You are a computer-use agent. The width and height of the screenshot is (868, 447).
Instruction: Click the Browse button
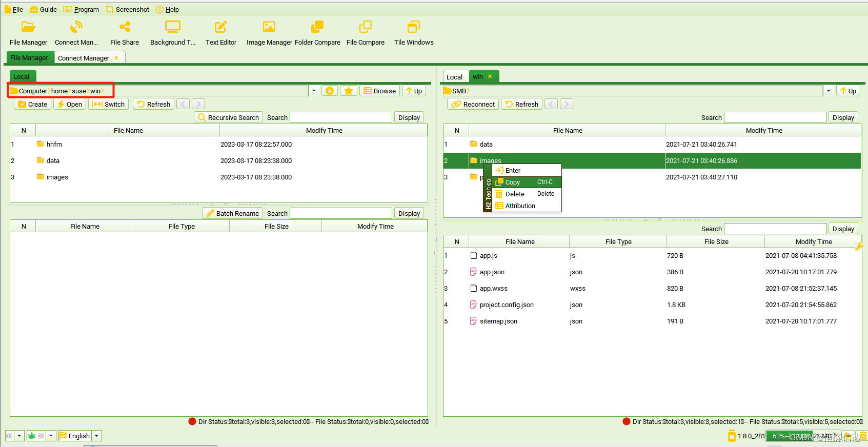(x=380, y=91)
